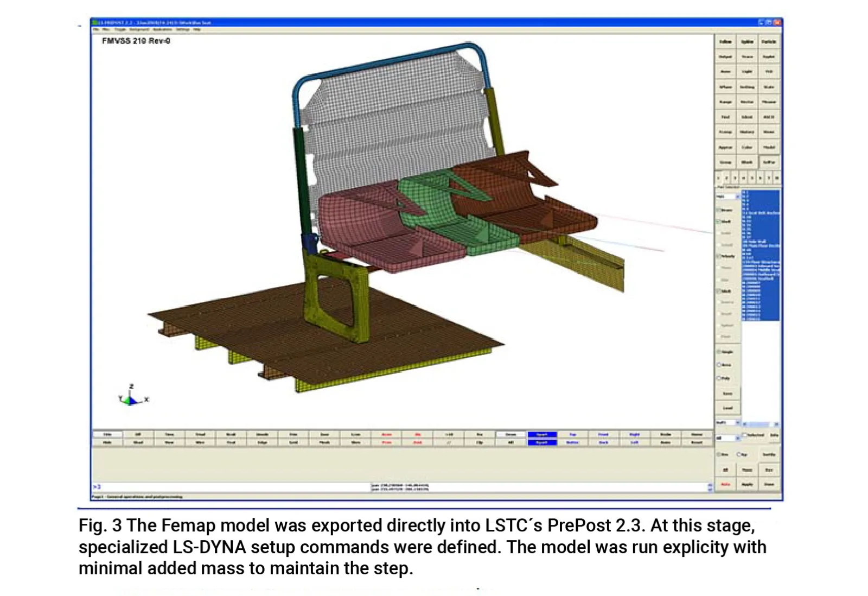This screenshot has width=868, height=596.
Task: Select the SelPar part selection button
Action: [x=769, y=162]
